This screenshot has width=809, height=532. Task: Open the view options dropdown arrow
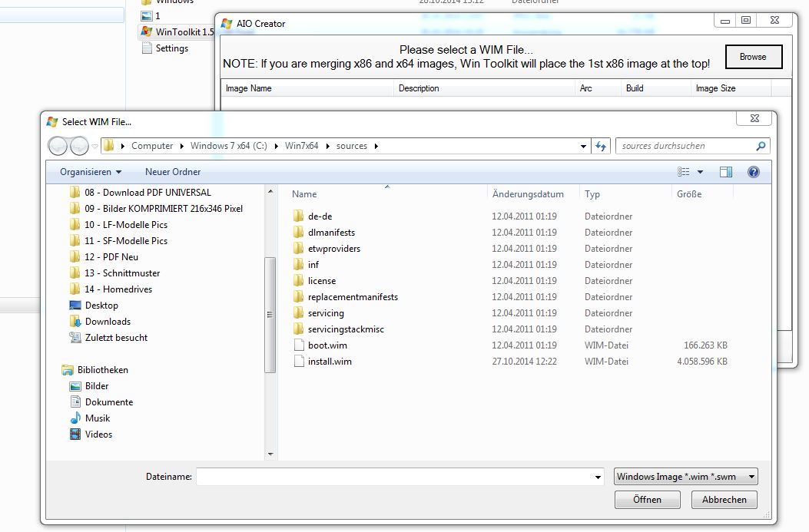[x=700, y=172]
